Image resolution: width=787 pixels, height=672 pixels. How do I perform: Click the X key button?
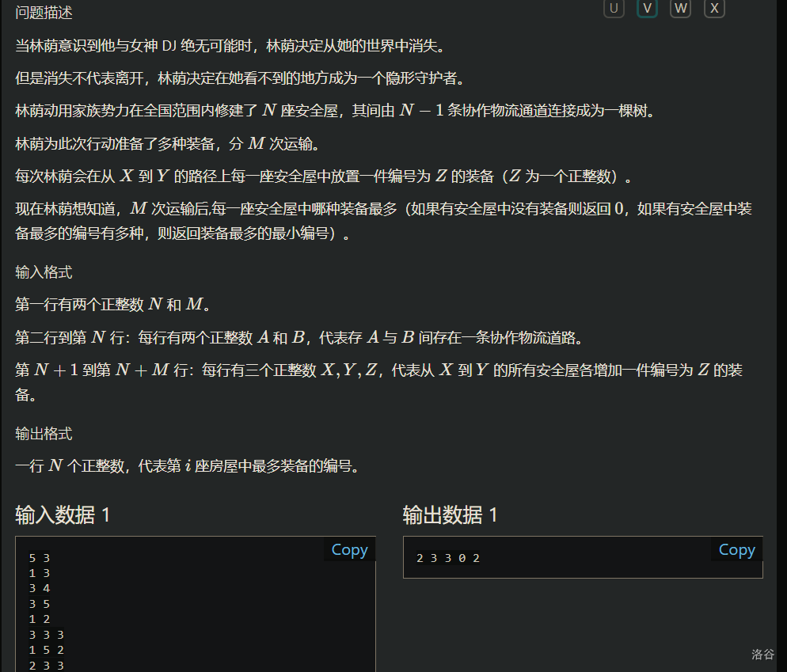pyautogui.click(x=714, y=8)
